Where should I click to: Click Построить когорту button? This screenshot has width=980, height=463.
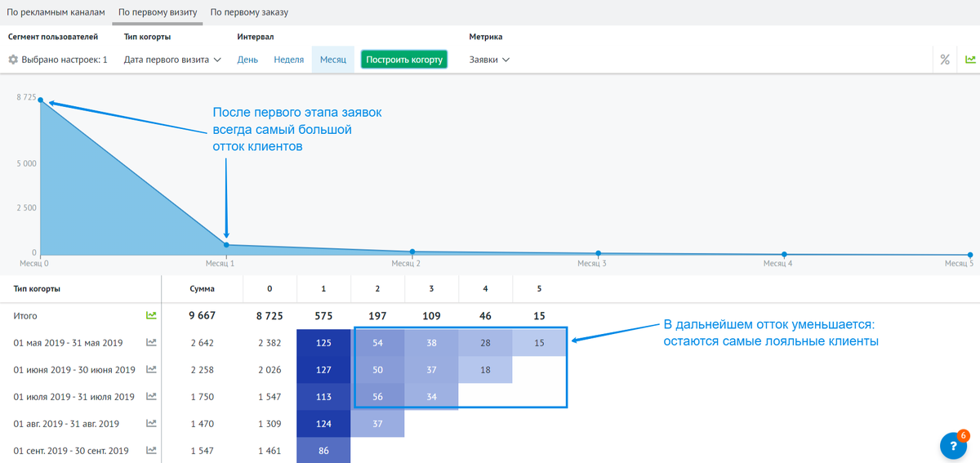tap(404, 60)
